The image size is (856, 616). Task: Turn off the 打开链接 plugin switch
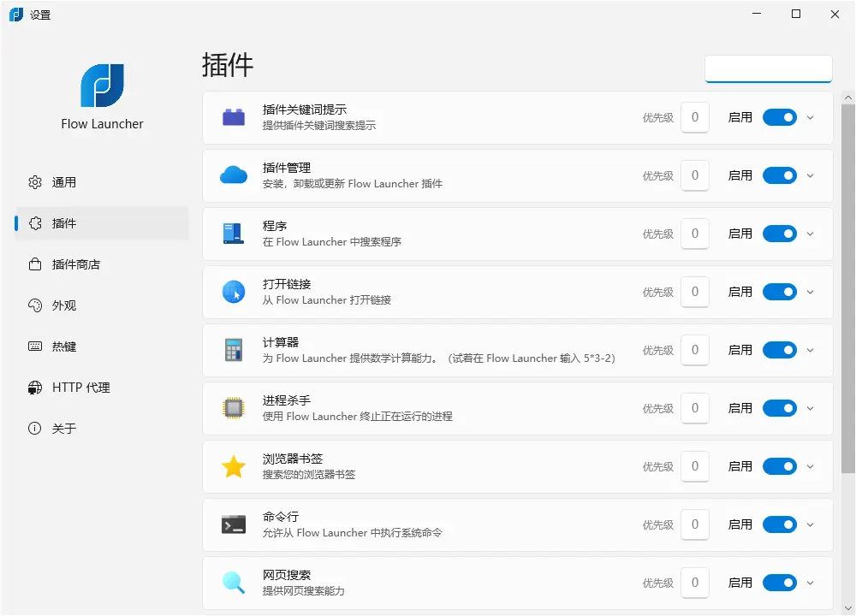tap(780, 292)
